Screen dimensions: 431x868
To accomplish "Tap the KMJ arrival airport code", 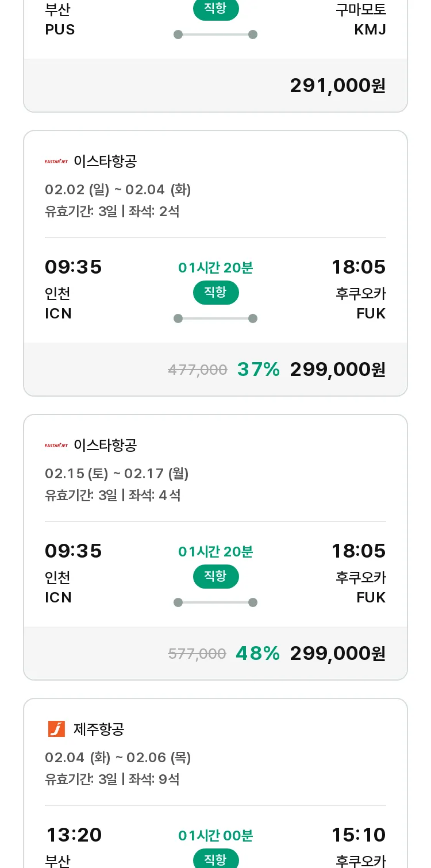I will click(x=370, y=30).
